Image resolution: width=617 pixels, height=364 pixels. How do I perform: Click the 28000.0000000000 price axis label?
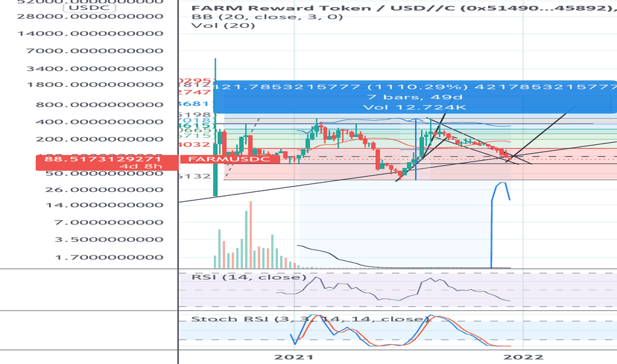pos(90,17)
